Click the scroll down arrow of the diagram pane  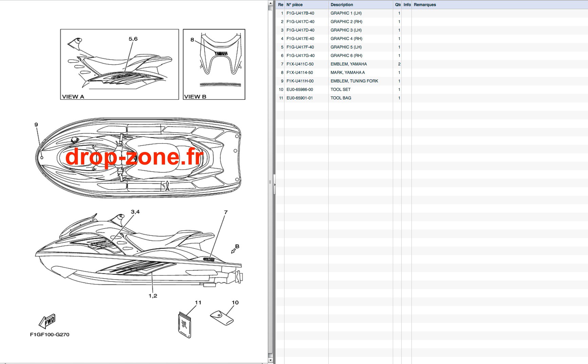[270, 360]
